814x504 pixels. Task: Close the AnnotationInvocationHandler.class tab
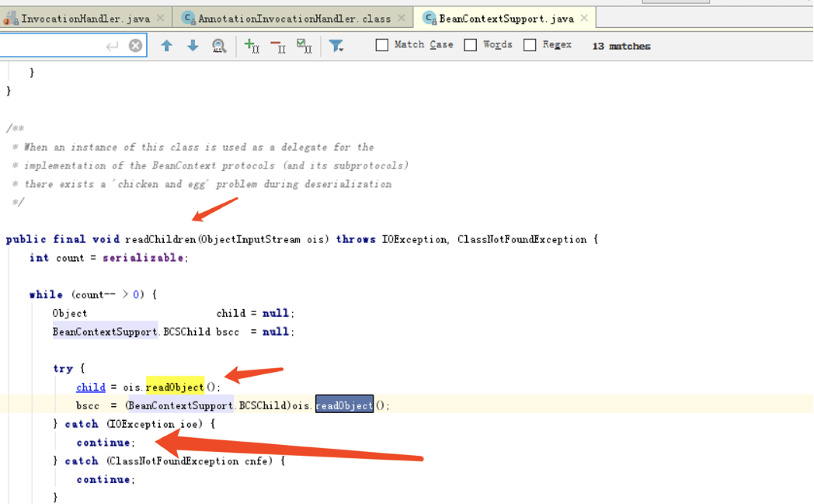point(401,18)
